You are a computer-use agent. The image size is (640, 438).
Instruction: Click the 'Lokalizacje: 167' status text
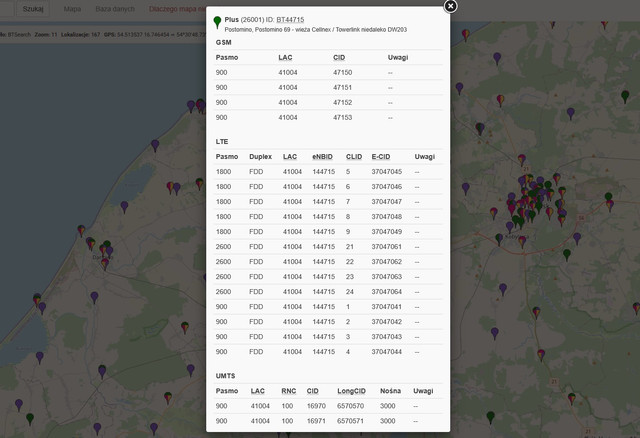(80, 35)
